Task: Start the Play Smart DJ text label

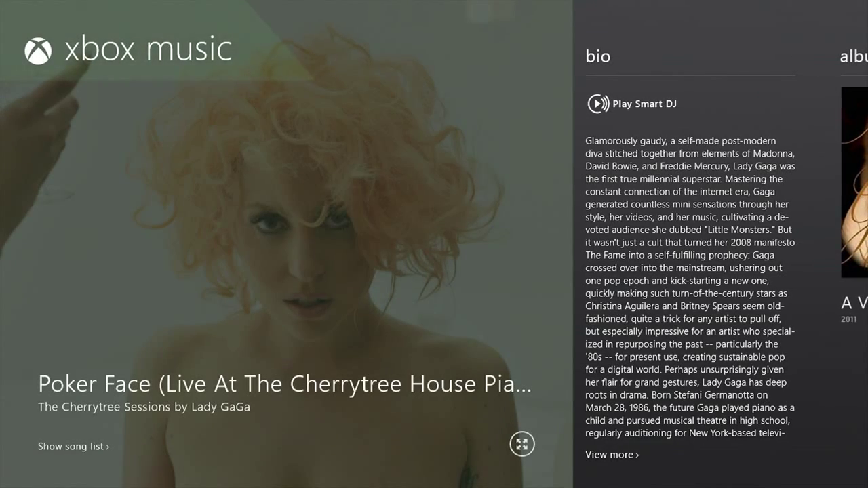Action: 644,104
